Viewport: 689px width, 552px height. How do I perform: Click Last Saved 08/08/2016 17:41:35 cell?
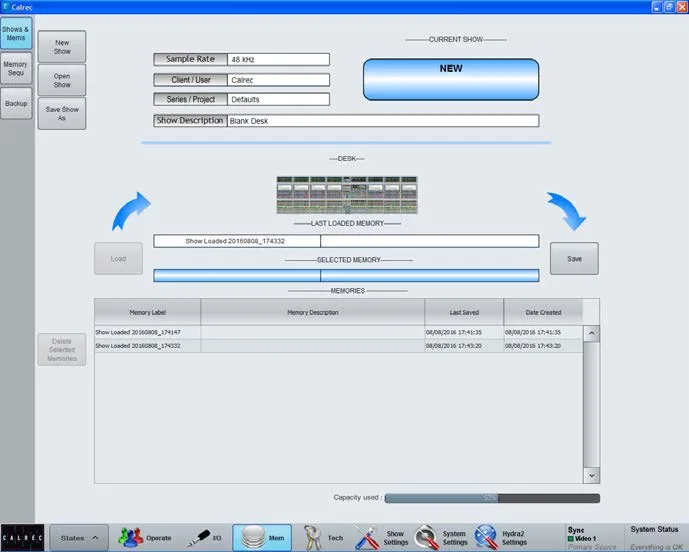tap(464, 332)
